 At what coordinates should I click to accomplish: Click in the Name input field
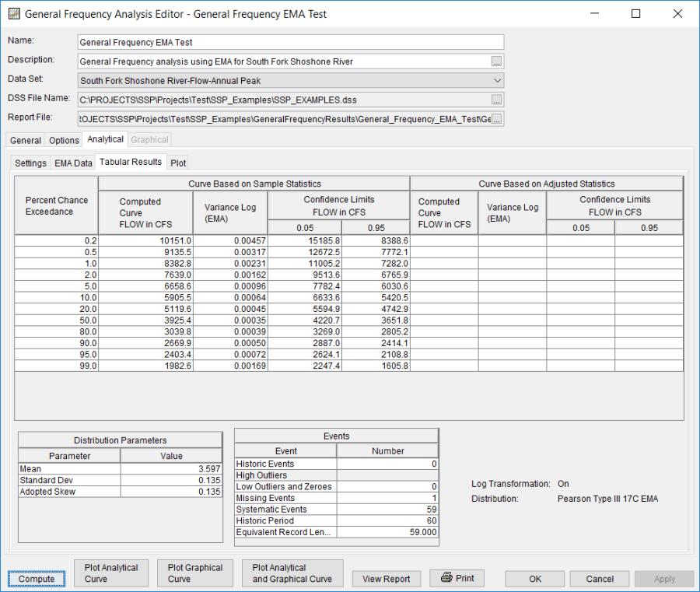291,43
